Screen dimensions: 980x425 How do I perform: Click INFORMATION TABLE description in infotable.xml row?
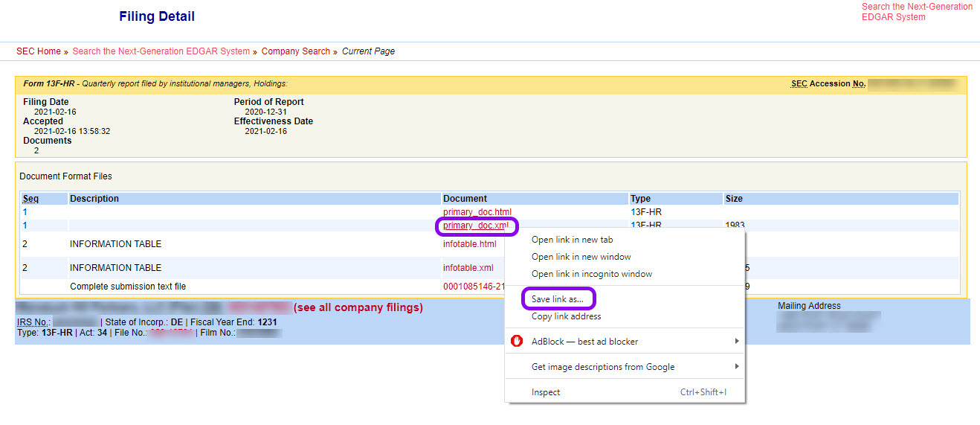pos(115,268)
